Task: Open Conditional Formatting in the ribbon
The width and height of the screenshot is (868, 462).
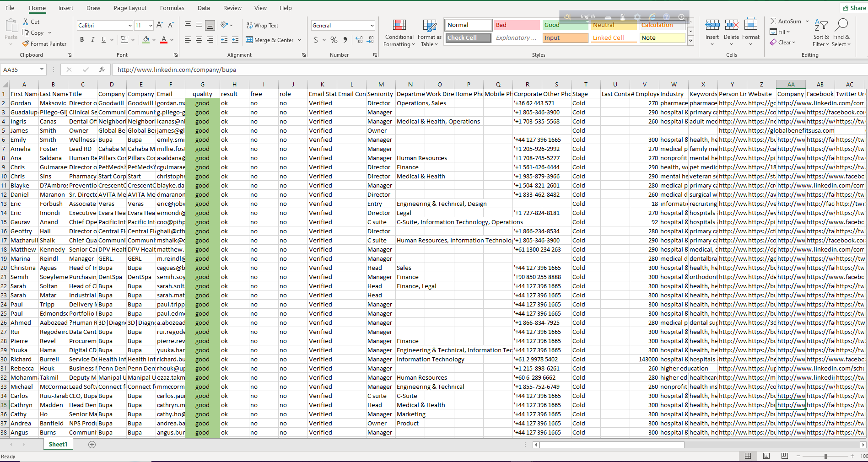Action: coord(399,33)
